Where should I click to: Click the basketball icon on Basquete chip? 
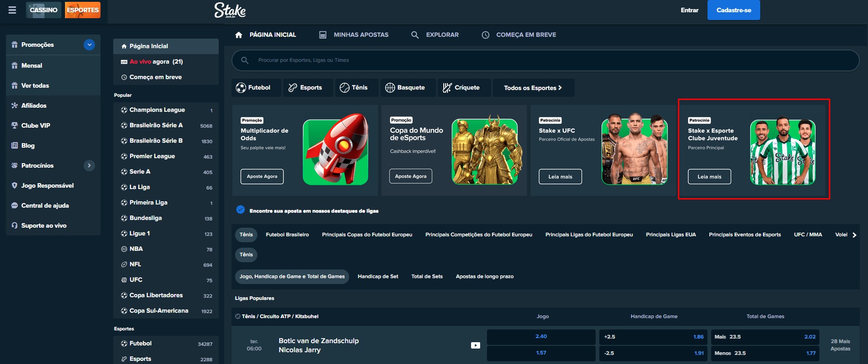390,88
